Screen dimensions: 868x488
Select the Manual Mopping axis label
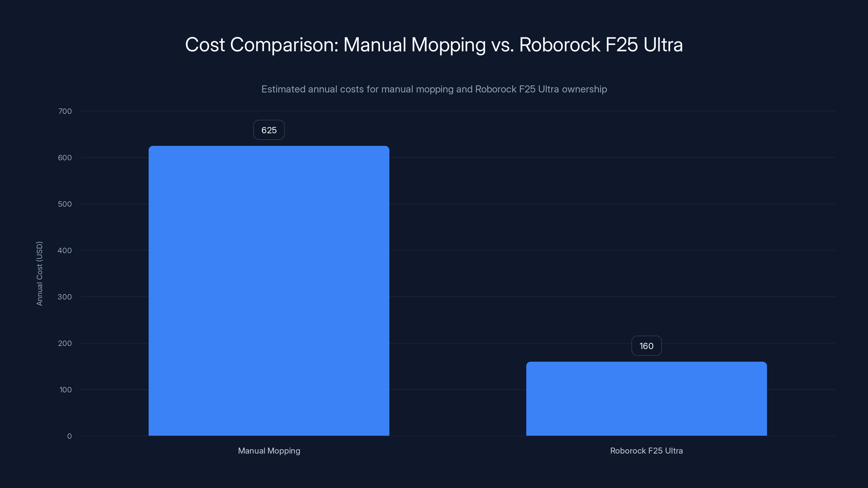pos(269,451)
